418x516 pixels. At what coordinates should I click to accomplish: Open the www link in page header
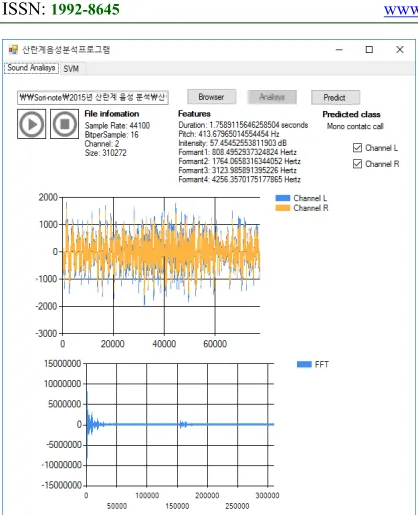[401, 10]
